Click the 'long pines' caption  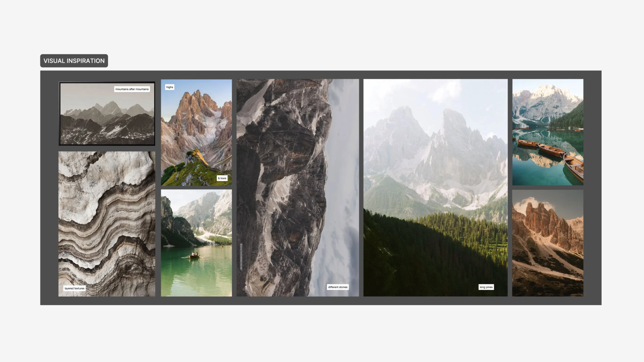486,287
